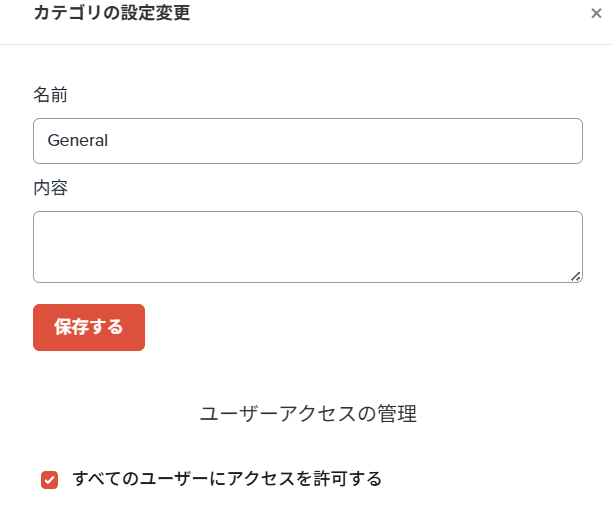Click the 名前 field label
The height and width of the screenshot is (525, 611).
click(x=51, y=95)
